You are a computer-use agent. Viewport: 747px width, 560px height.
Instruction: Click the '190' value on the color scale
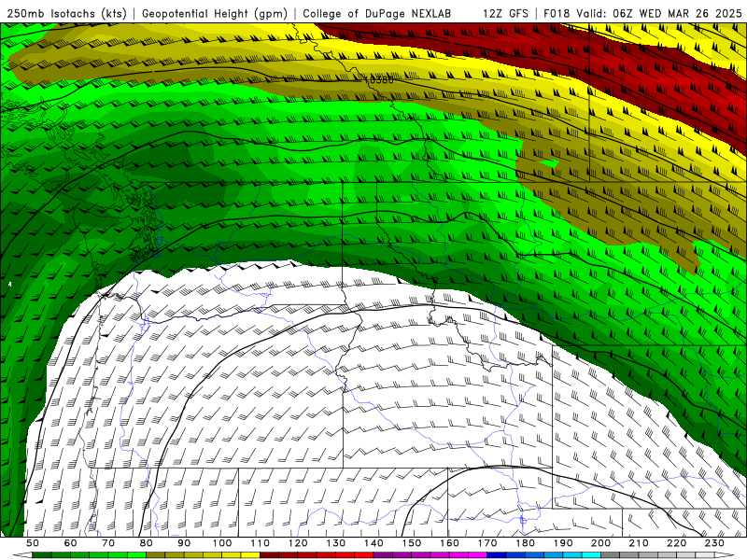pyautogui.click(x=563, y=543)
